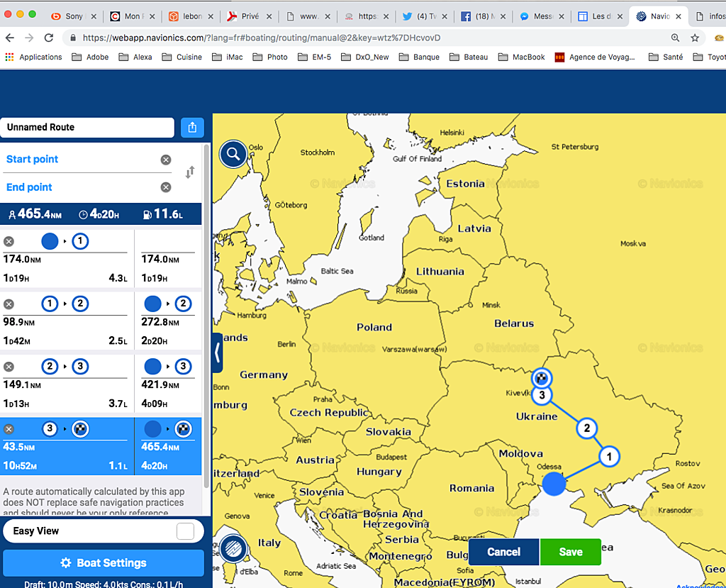
Task: Click the total duration 4D20H summary
Action: pos(99,214)
